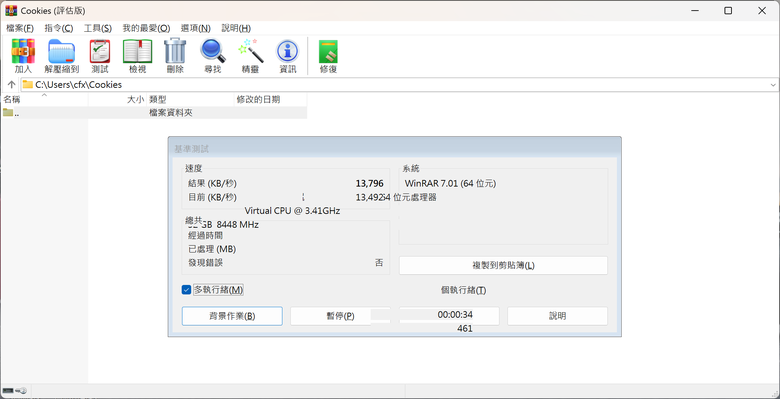Click the 00:00:34 elapsed time value
This screenshot has width=780, height=399.
click(455, 315)
